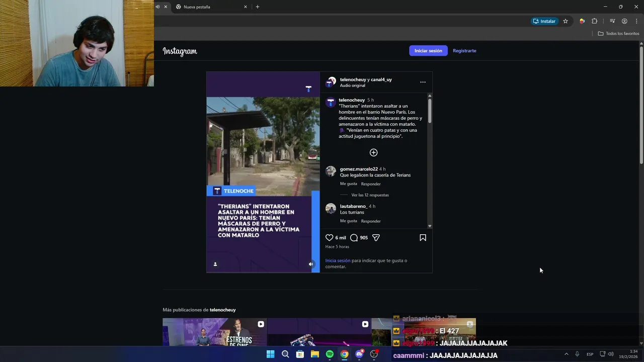This screenshot has height=362, width=644.
Task: Click the Hace 5 horas timestamp
Action: click(x=337, y=247)
